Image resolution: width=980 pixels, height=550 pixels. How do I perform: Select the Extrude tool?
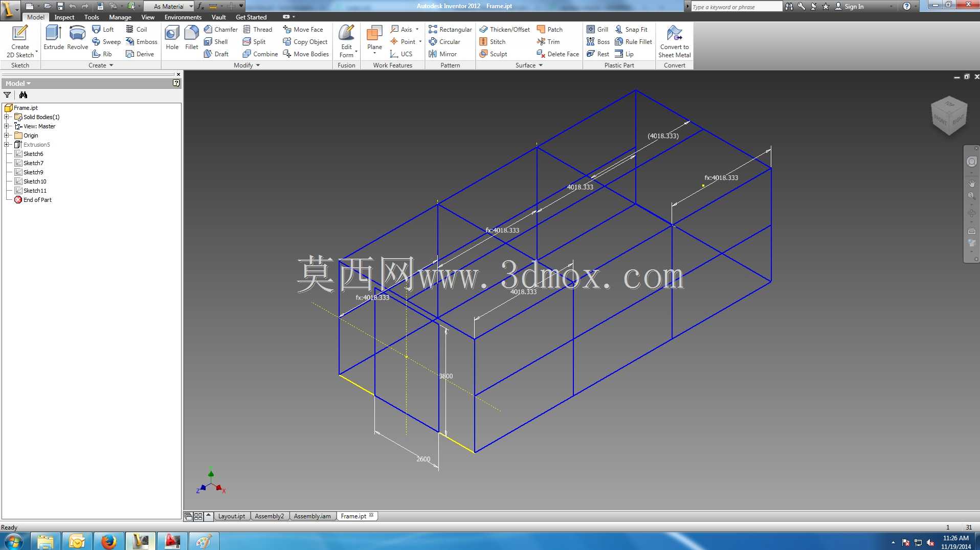click(53, 38)
